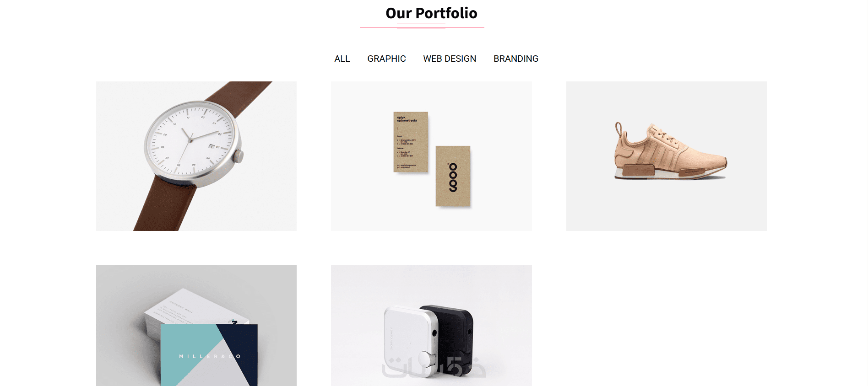Open the kraft business cards project
Image resolution: width=868 pixels, height=386 pixels.
[x=431, y=156]
